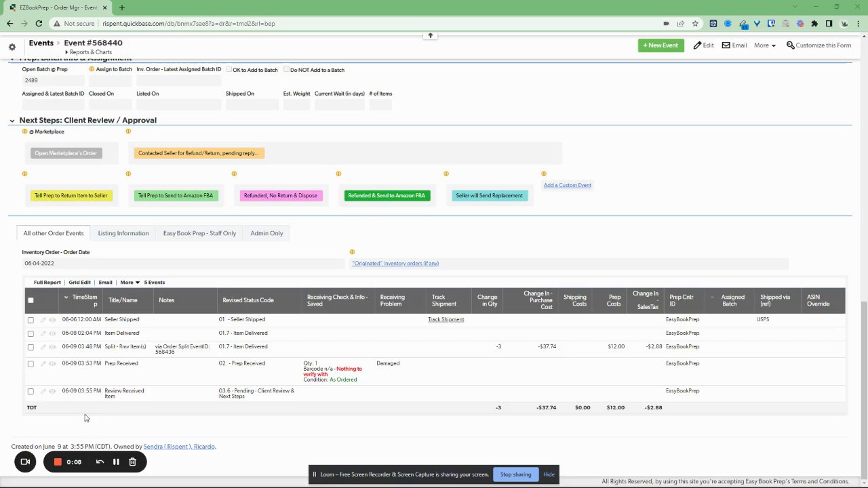Click the Edit pencil icon

click(x=697, y=45)
